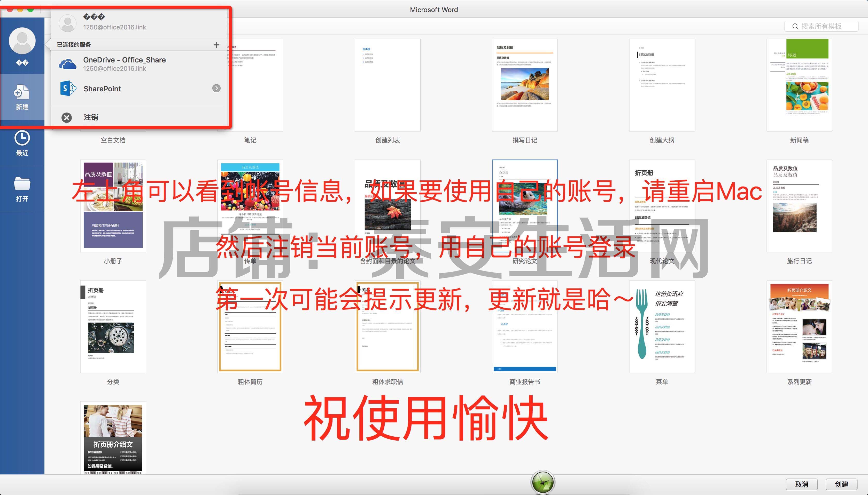Viewport: 868px width, 495px height.
Task: Select the 粗体简历 template thumbnail
Action: [250, 326]
